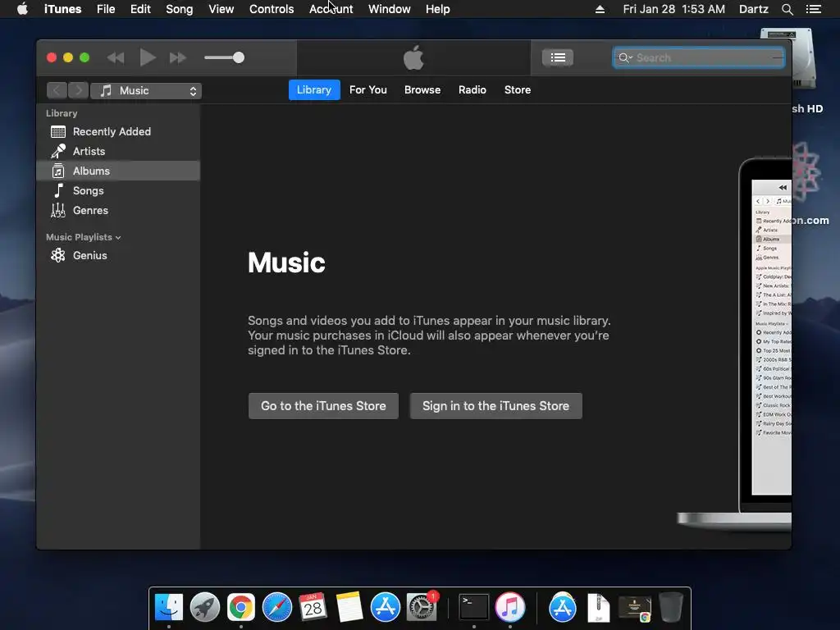The image size is (840, 630).
Task: Click the Genius atom icon
Action: (58, 256)
